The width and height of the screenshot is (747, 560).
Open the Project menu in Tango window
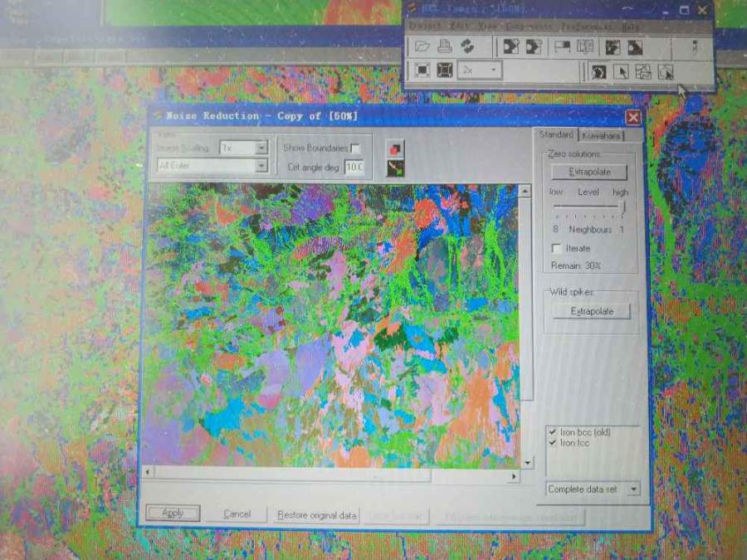coord(424,25)
